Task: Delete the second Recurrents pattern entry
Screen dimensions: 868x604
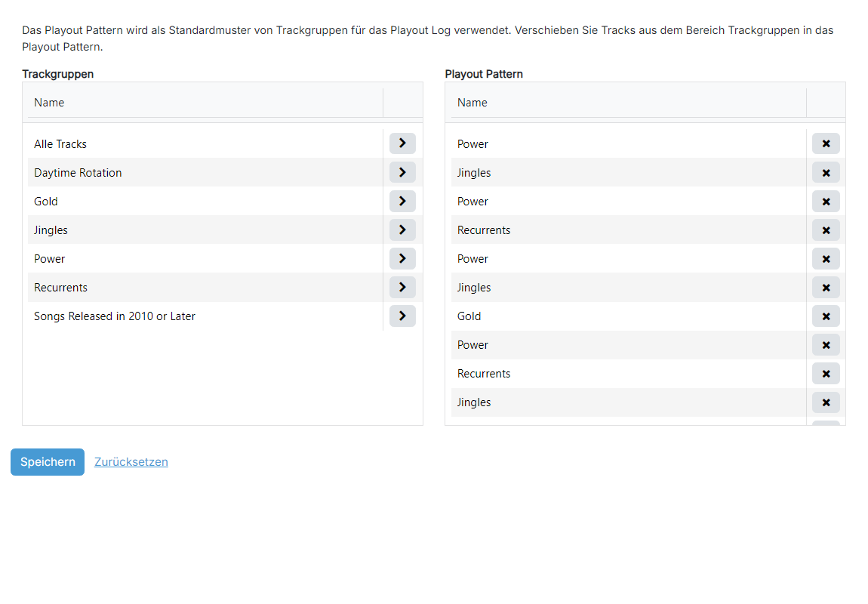Action: click(826, 374)
